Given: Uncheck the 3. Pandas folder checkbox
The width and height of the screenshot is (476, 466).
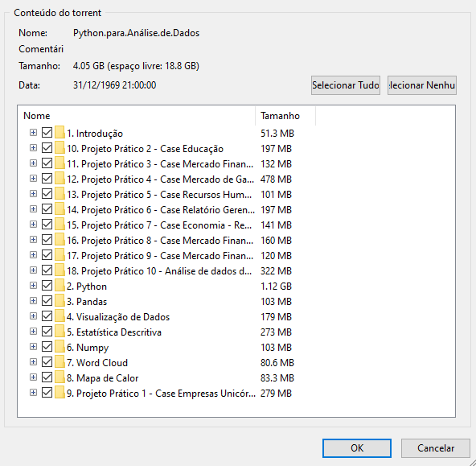Looking at the screenshot, I should pyautogui.click(x=47, y=301).
